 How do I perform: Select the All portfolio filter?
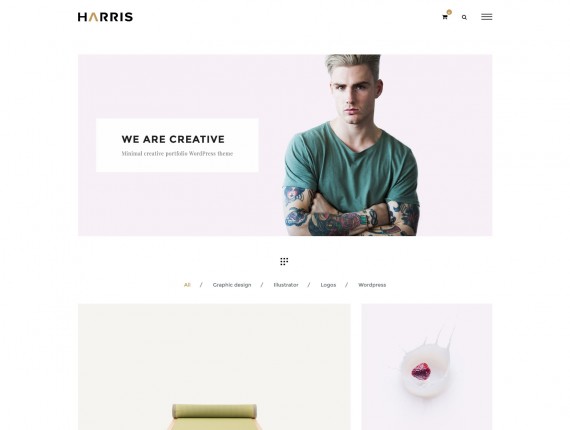[x=187, y=285]
